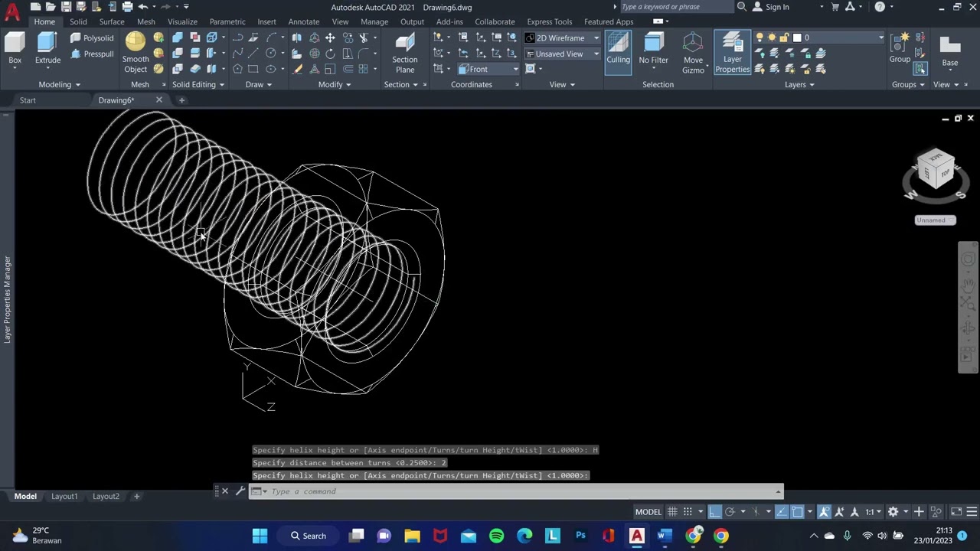Click the Presspull tool
This screenshot has width=980, height=551.
pos(92,54)
